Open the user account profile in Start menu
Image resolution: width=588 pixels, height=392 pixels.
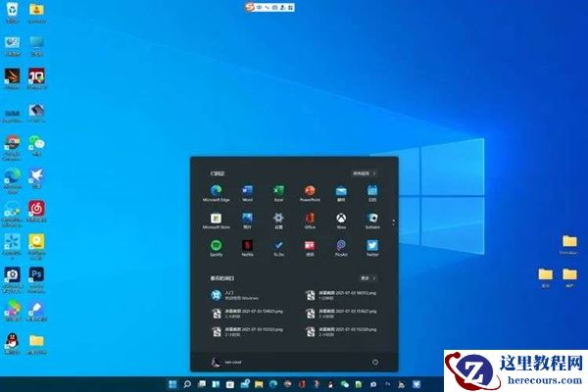click(226, 363)
